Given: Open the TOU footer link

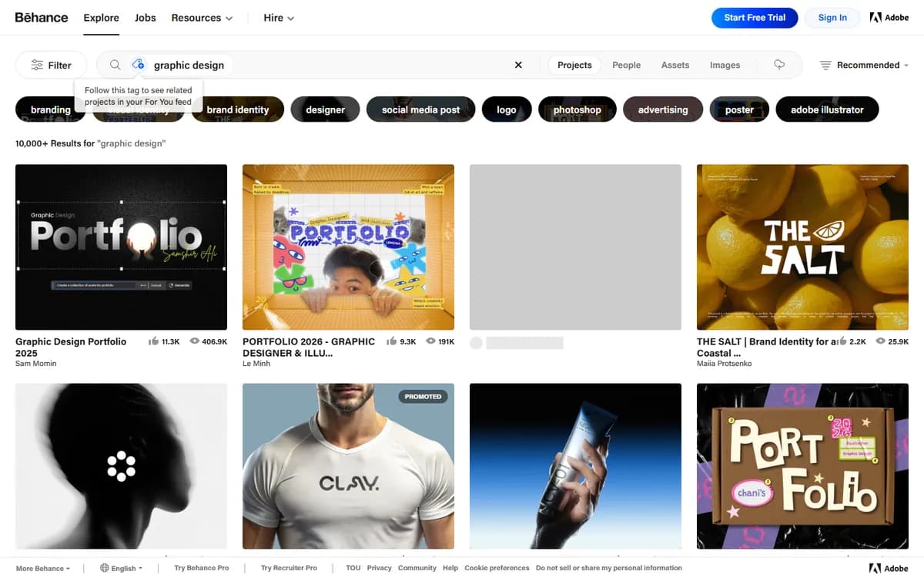Looking at the screenshot, I should (353, 568).
